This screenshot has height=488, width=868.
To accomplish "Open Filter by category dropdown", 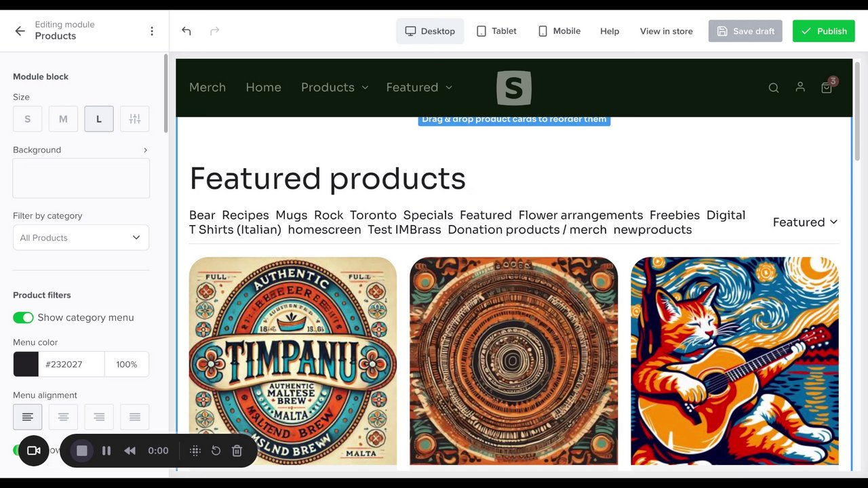I will click(81, 238).
